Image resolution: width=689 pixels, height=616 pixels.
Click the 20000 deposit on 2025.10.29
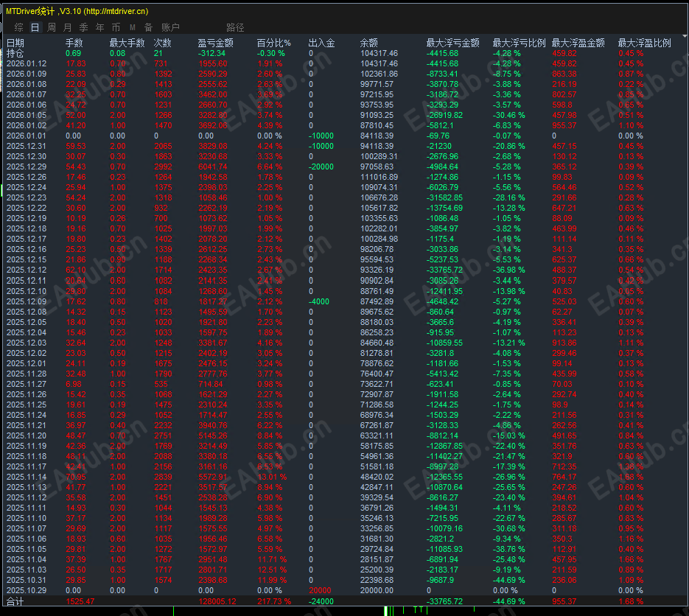click(320, 590)
